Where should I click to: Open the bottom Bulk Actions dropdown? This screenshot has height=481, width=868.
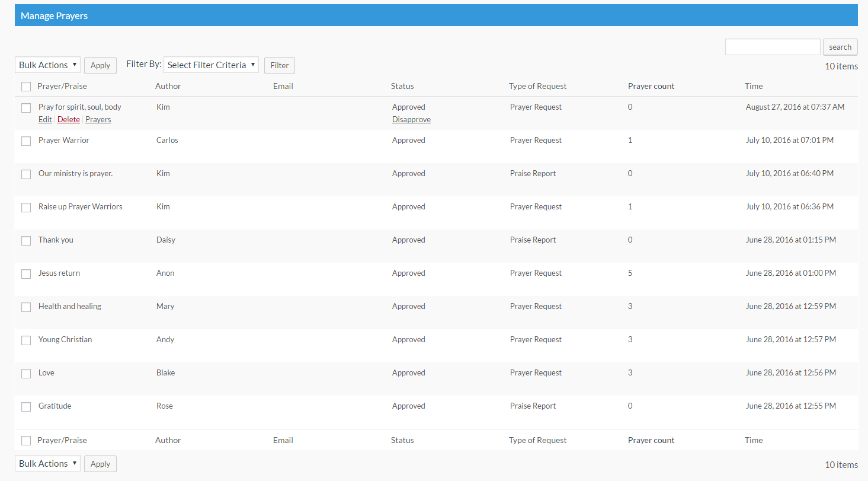tap(47, 464)
